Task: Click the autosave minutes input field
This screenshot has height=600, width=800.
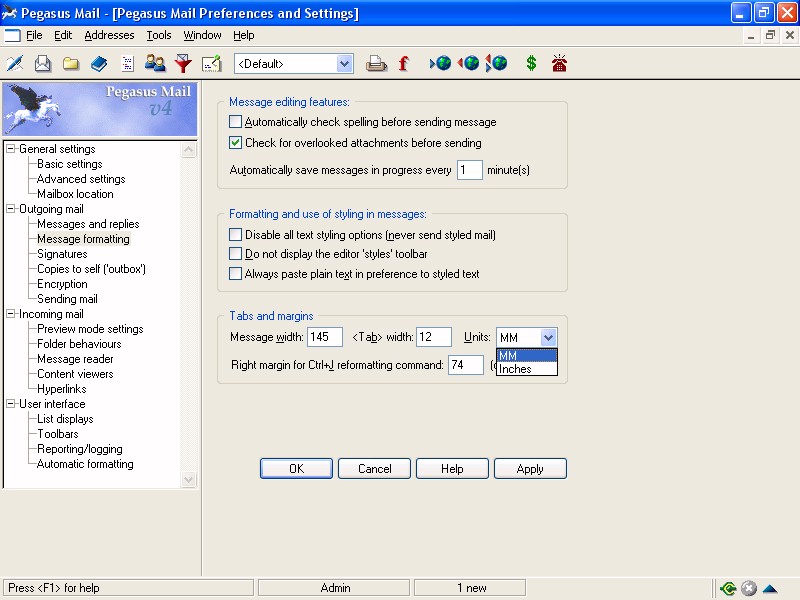Action: point(469,170)
